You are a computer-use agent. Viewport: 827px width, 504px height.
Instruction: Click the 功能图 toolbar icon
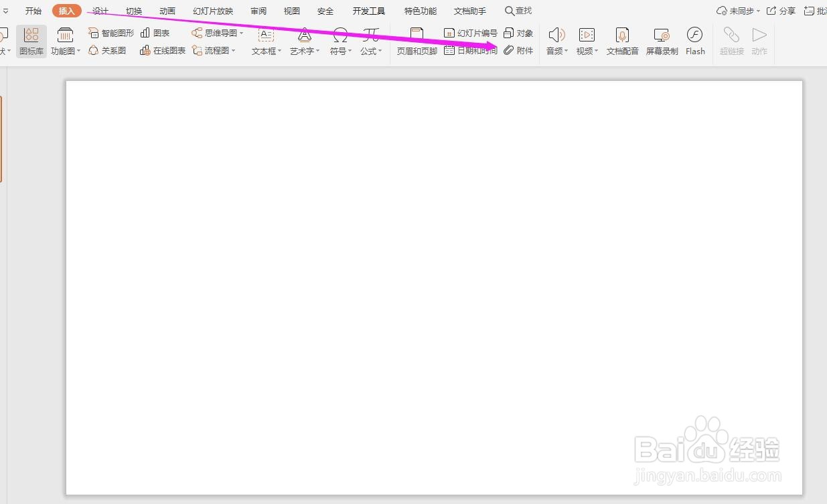tap(65, 35)
